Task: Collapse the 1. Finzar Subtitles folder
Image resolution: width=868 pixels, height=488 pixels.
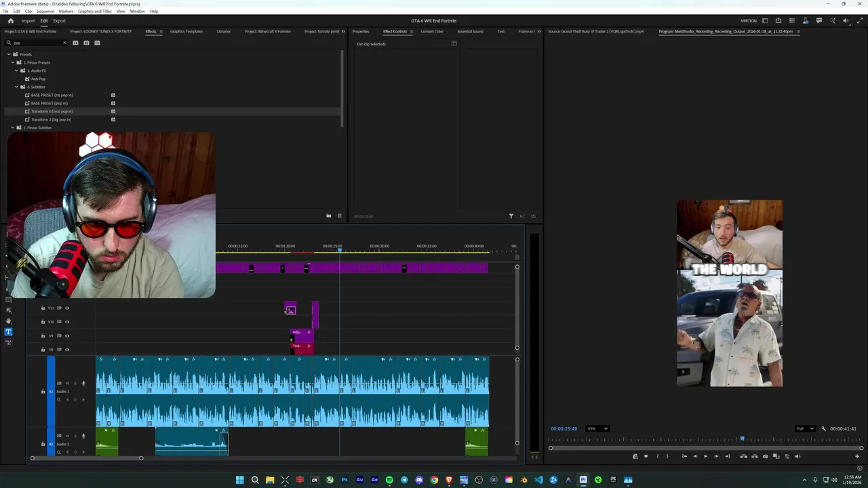Action: (12, 127)
